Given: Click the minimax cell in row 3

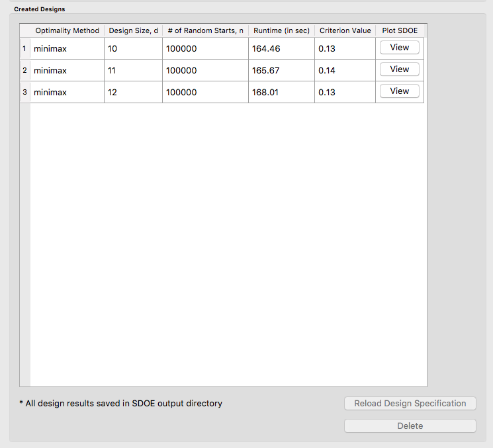Looking at the screenshot, I should [67, 92].
